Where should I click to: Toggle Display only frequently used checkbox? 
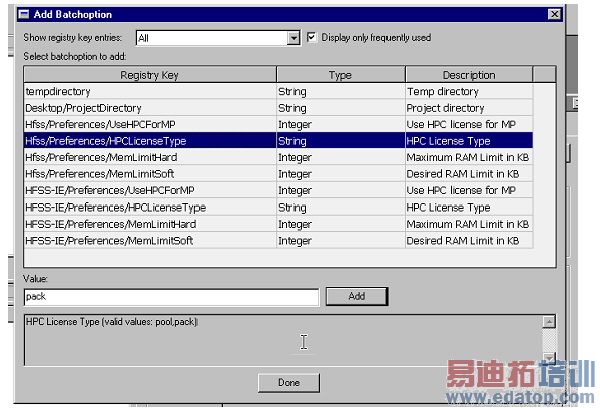(x=311, y=37)
